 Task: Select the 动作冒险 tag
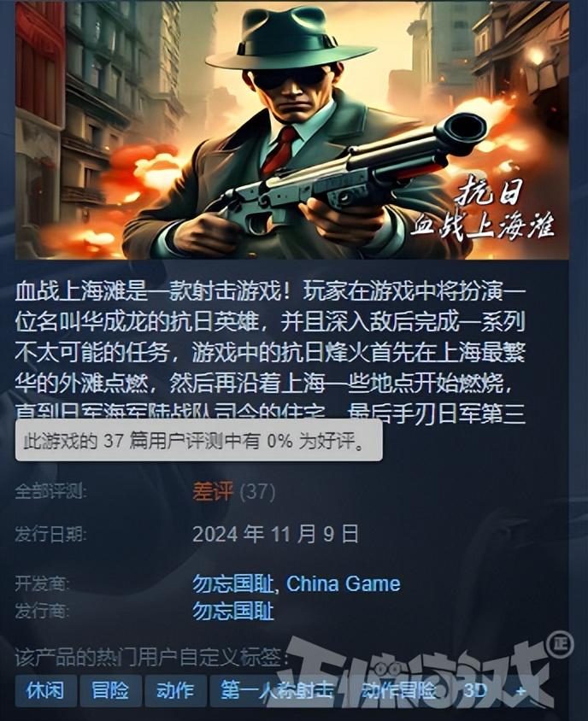pos(398,690)
